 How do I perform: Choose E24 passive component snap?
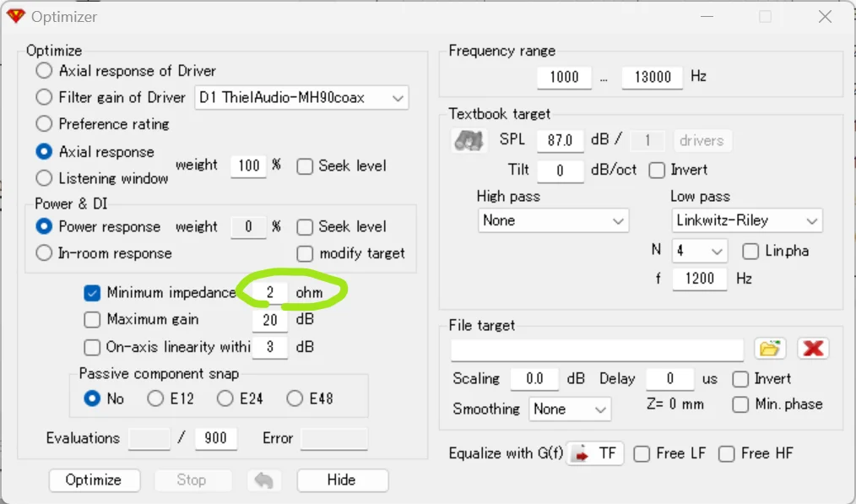[x=225, y=398]
